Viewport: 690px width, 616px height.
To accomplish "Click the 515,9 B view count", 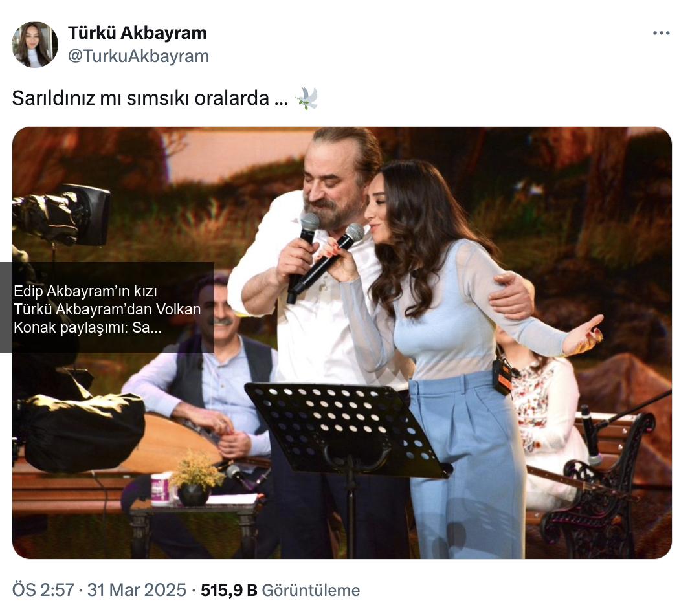I will coord(229,590).
